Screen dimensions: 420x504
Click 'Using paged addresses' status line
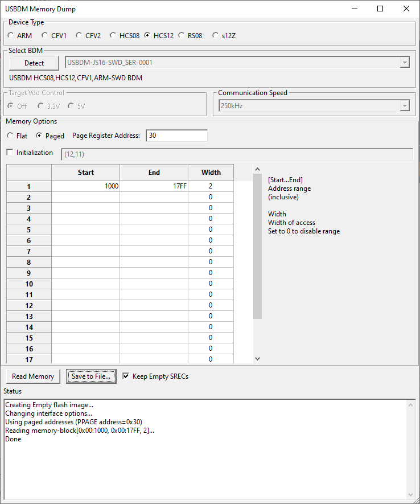click(x=73, y=422)
